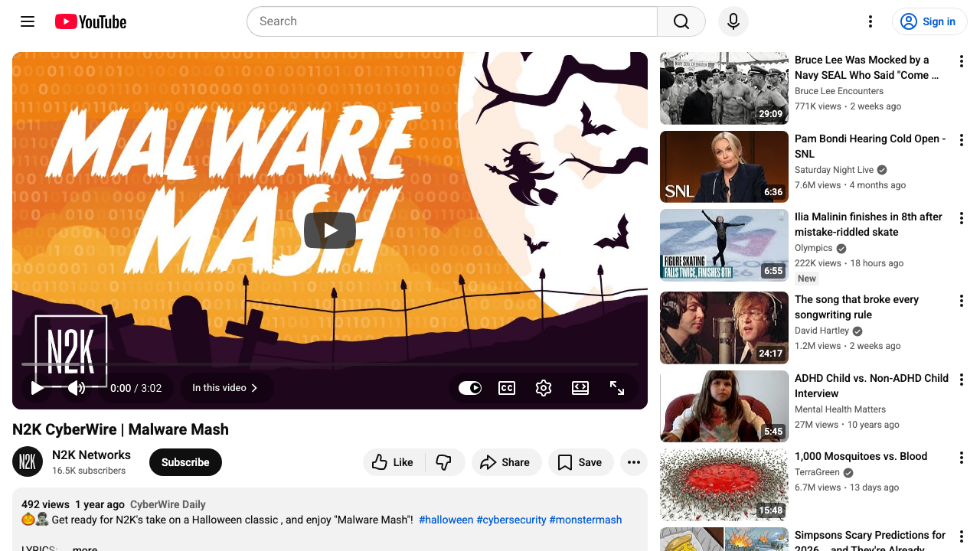Click the magnifier search button
This screenshot has height=551, width=980.
(681, 21)
